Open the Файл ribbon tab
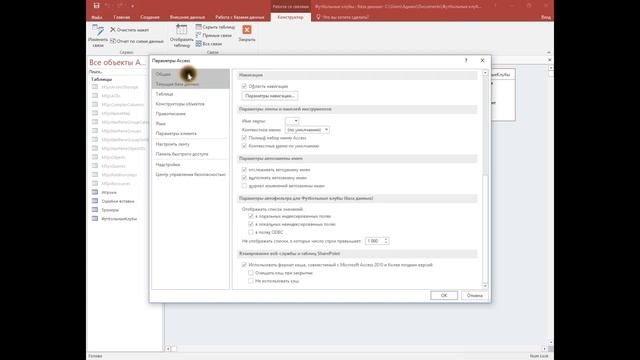 point(97,17)
